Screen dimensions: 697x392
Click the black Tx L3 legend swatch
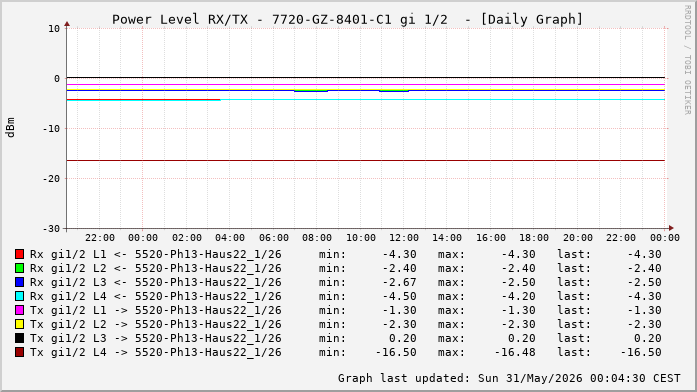click(19, 338)
